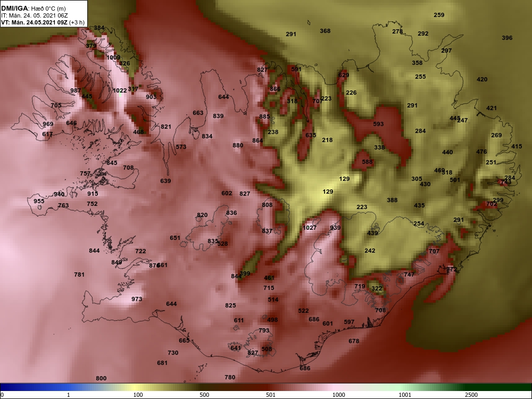The image size is (532, 399).
Task: Click the 969 map value
Action: click(48, 124)
